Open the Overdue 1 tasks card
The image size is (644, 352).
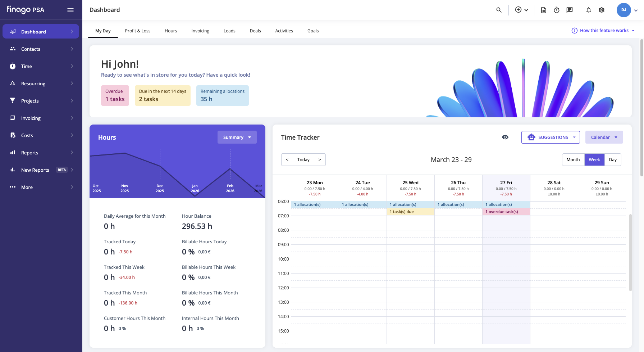pyautogui.click(x=115, y=95)
